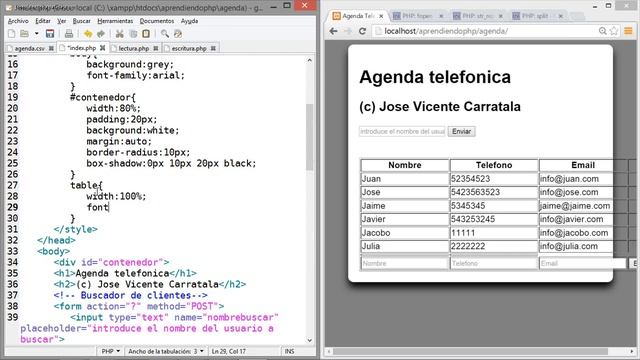This screenshot has height=360, width=640.
Task: Toggle INS insert mode in status bar
Action: (x=289, y=351)
